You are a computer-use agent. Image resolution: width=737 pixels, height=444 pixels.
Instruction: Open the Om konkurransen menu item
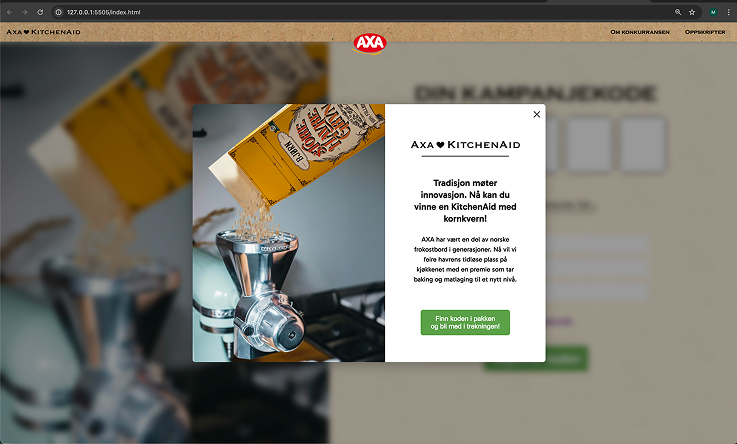click(640, 32)
